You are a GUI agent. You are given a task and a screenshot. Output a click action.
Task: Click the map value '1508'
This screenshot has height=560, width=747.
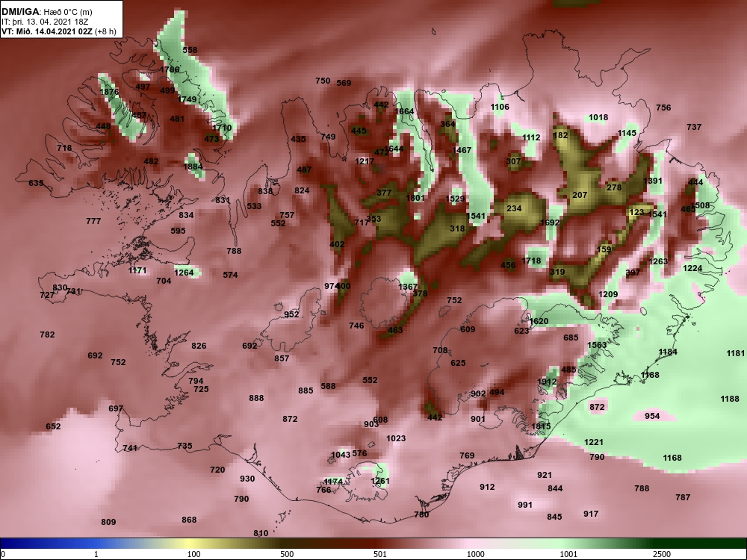pos(701,206)
